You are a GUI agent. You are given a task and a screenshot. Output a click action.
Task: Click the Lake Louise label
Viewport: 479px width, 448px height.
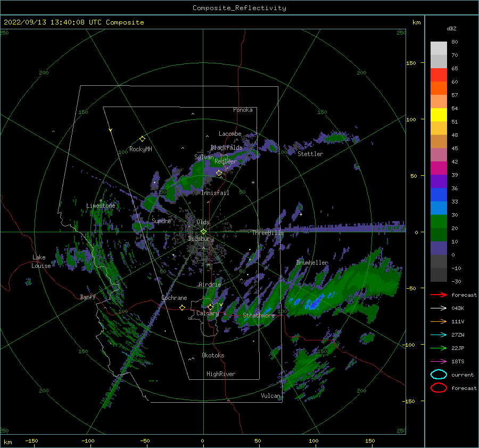point(41,262)
